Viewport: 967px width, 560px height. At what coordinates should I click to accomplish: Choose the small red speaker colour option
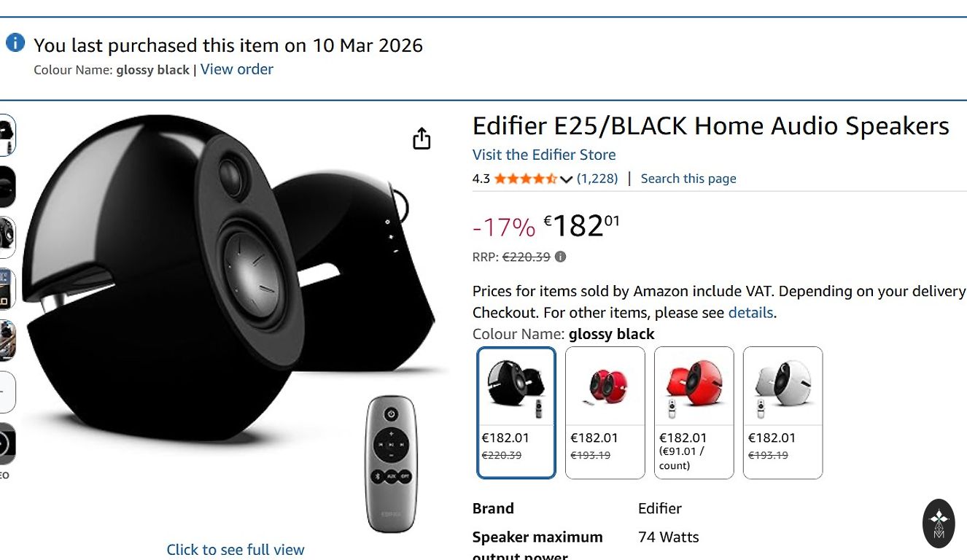[x=605, y=412]
